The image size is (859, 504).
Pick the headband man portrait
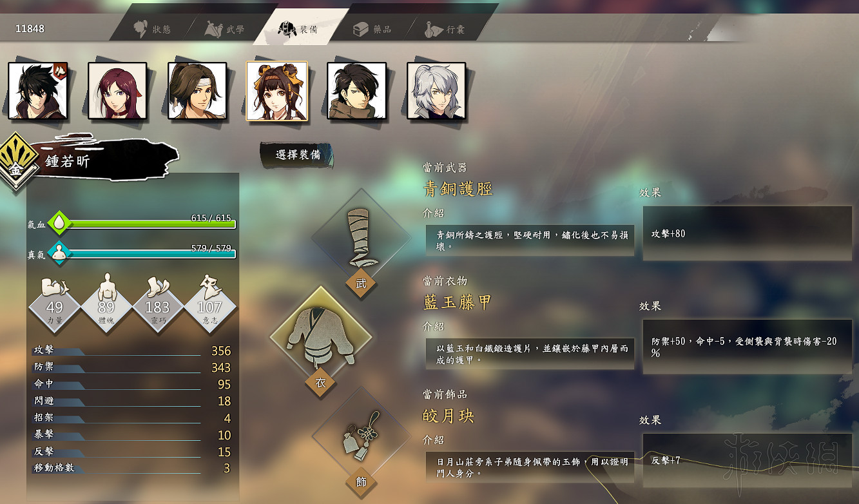[x=197, y=91]
